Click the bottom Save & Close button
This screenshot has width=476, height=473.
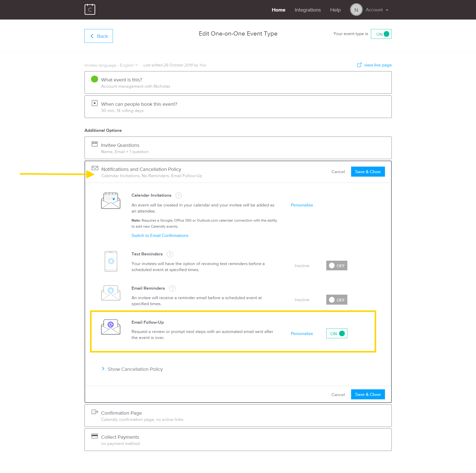368,394
